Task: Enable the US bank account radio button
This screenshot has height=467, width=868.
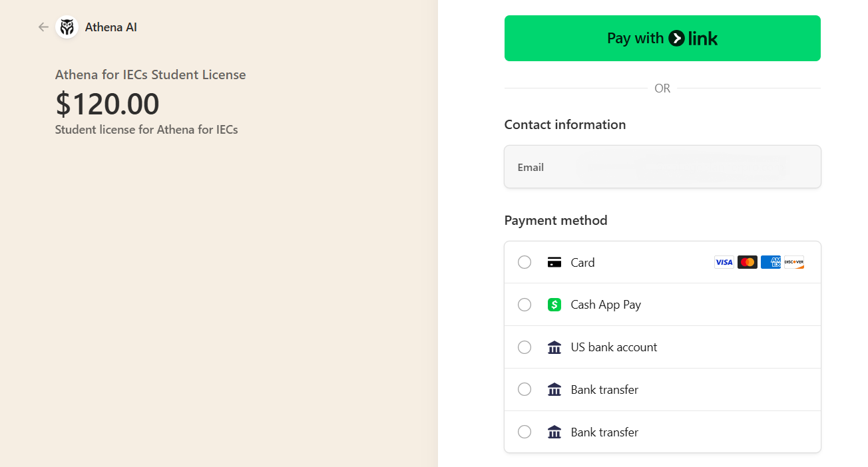Action: pyautogui.click(x=525, y=347)
